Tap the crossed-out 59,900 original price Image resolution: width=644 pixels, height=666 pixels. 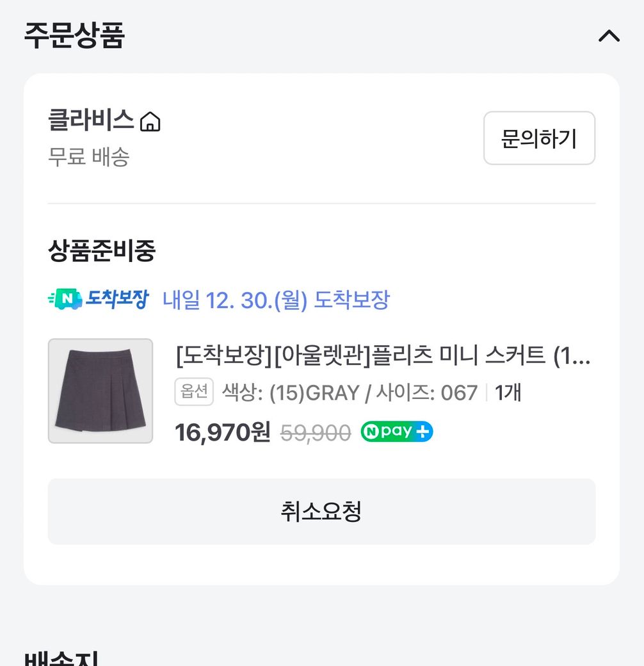[x=316, y=434]
